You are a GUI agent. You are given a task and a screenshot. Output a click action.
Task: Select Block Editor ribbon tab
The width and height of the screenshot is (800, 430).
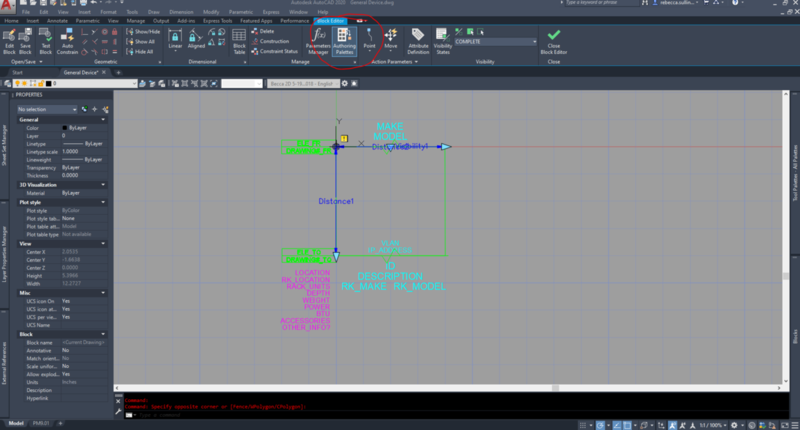click(330, 21)
